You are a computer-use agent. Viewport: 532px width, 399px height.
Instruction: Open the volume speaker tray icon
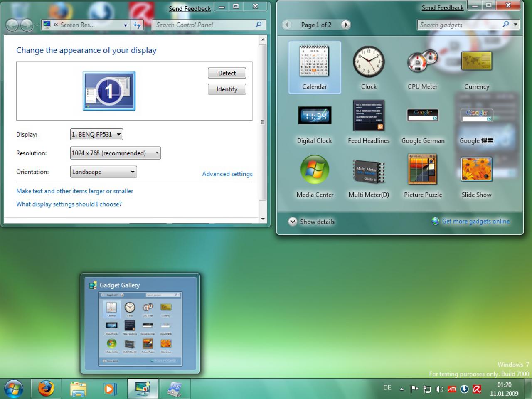[439, 389]
